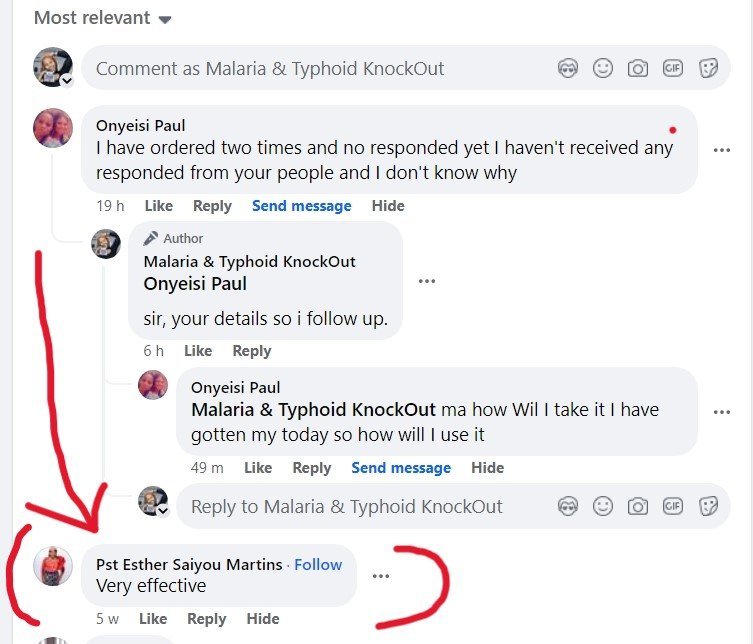Attach photo using reply box camera icon
The width and height of the screenshot is (753, 644).
click(637, 506)
